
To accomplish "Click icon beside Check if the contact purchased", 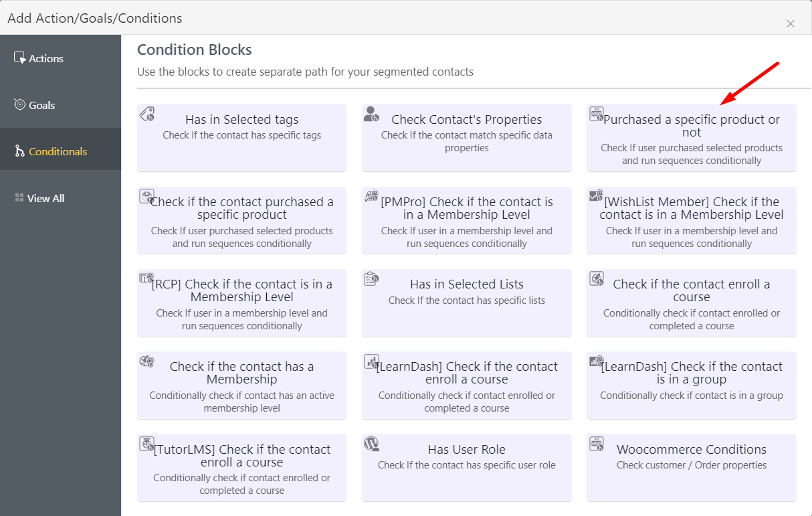I will [x=146, y=196].
